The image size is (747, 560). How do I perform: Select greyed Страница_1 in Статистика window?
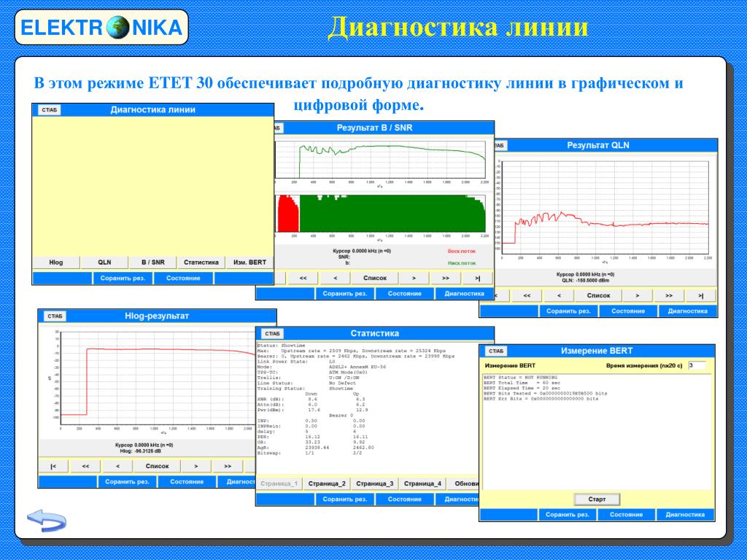279,484
